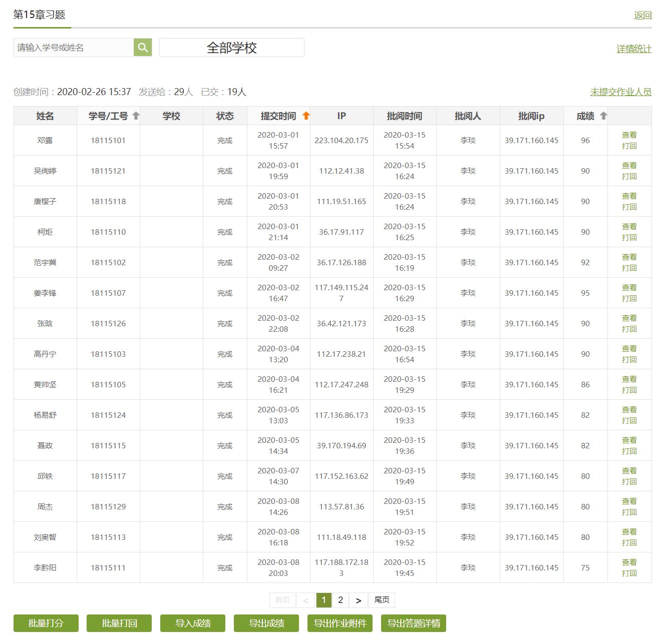Click 导出成绩 export scores button

point(266,623)
